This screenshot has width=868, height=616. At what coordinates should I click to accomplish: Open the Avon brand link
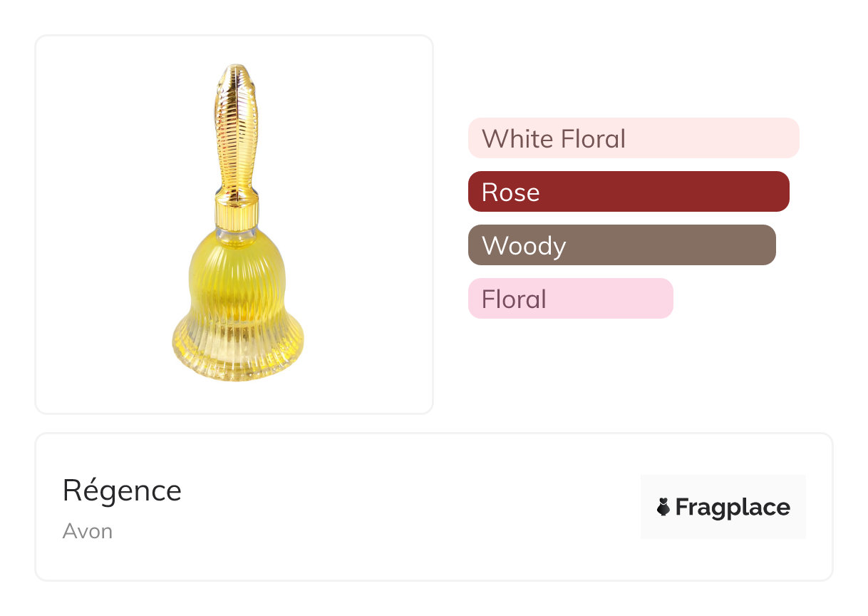(87, 531)
